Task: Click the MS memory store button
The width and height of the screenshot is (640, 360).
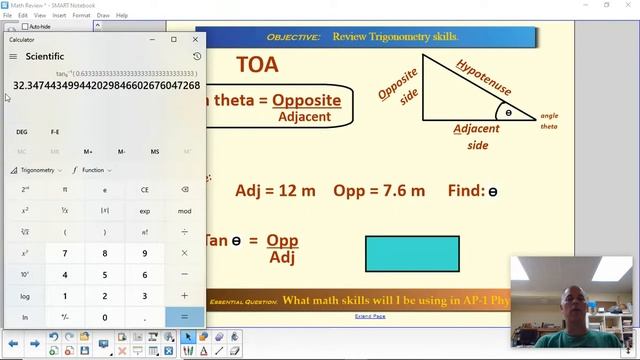Action: point(155,151)
